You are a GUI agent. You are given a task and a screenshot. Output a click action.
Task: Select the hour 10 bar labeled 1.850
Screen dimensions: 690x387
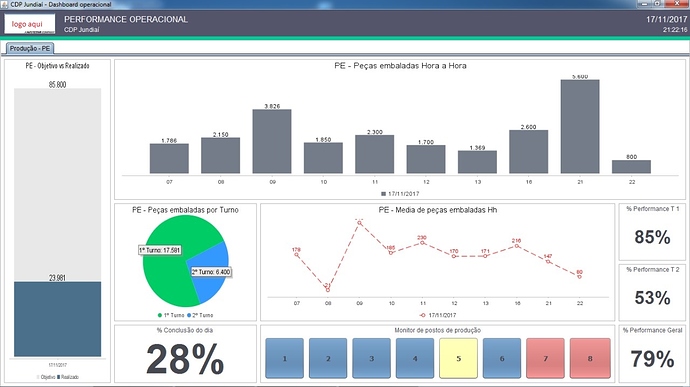(323, 158)
